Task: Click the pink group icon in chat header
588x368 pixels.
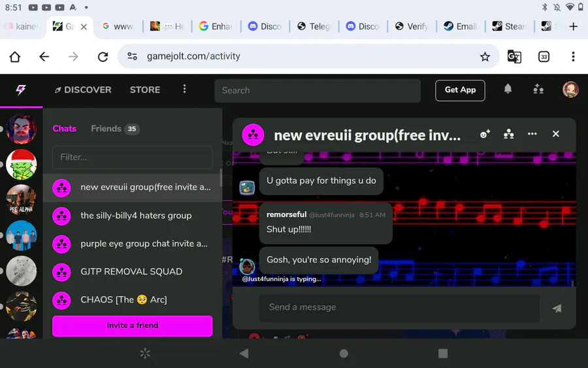Action: tap(253, 135)
